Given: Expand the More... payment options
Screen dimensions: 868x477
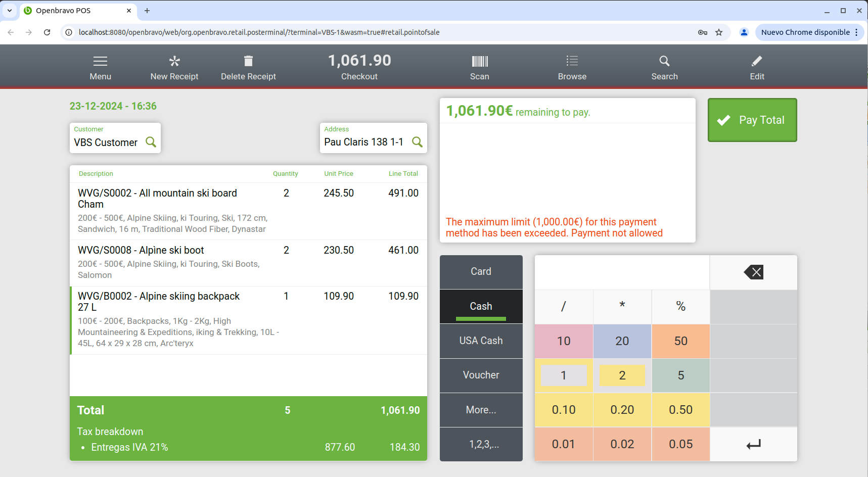Looking at the screenshot, I should (481, 410).
